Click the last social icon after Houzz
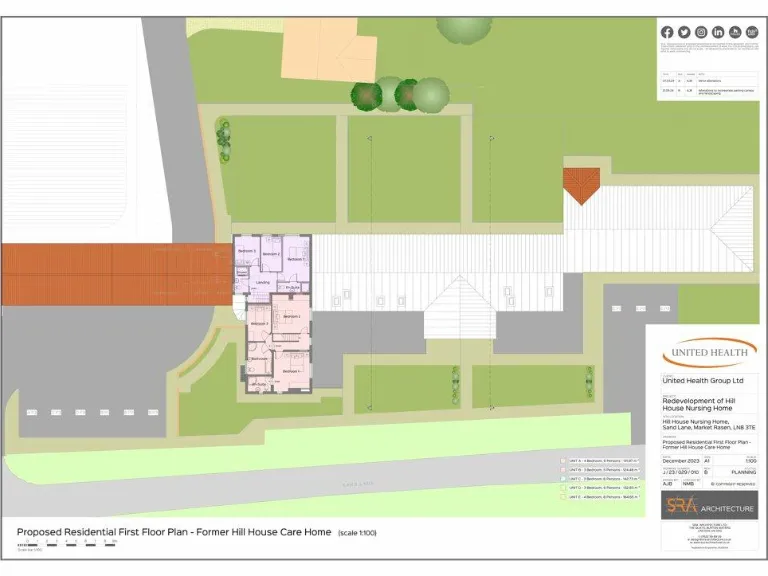768x576 pixels. click(751, 32)
